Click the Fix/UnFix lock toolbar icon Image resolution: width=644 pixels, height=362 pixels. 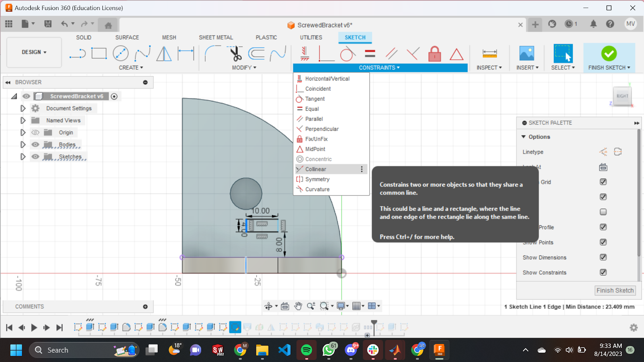tap(435, 53)
